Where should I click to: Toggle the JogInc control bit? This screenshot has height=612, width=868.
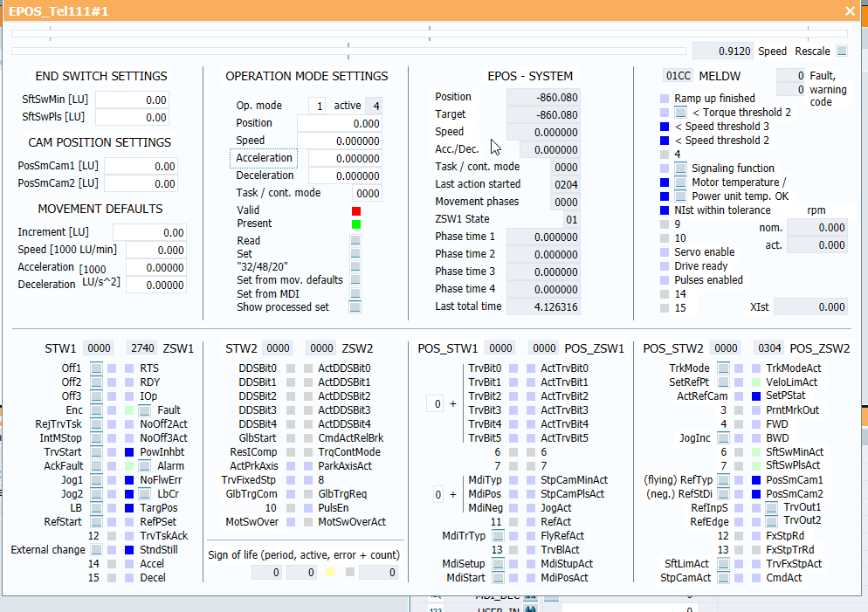coord(723,437)
